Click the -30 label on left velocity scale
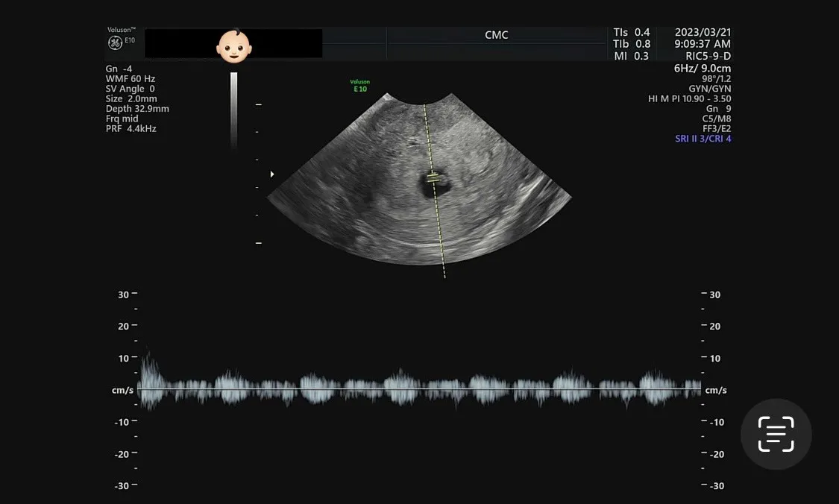Screen dimensions: 839x504 point(122,486)
